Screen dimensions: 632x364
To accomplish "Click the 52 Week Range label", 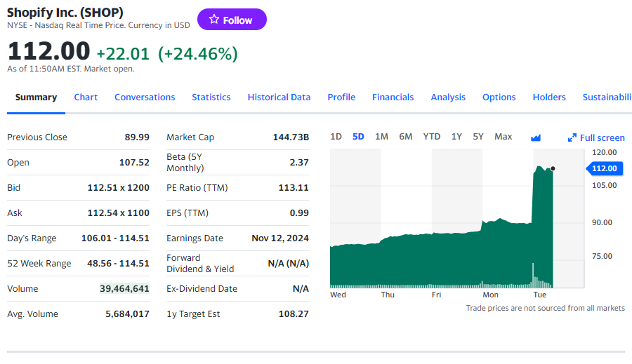I will click(x=39, y=263).
